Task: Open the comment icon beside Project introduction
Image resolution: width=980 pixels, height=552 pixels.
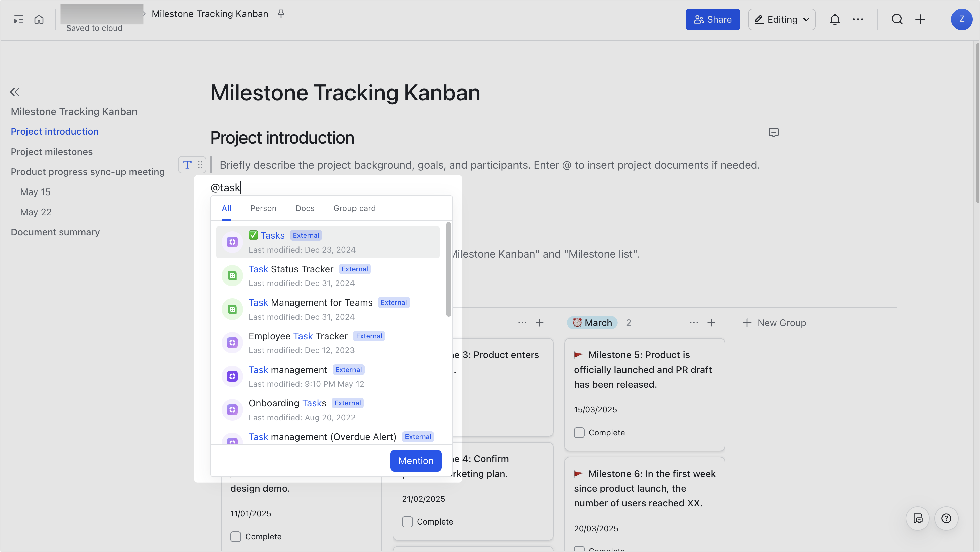Action: point(773,133)
